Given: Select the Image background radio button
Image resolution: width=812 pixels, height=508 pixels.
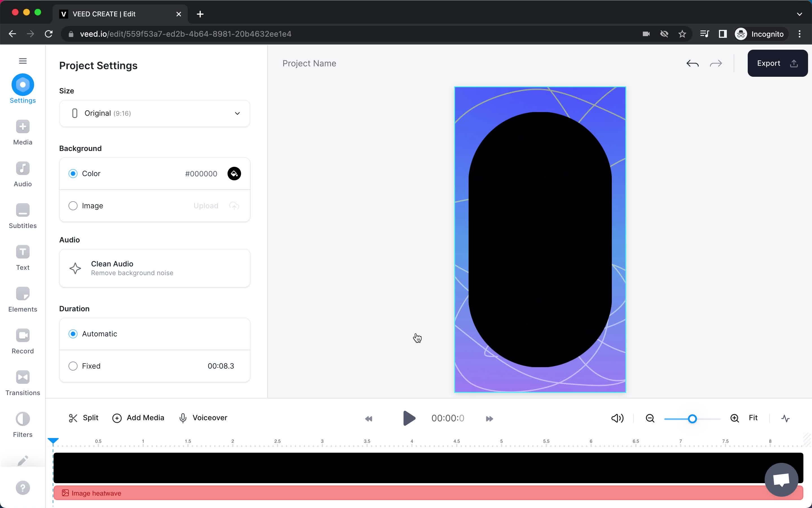Looking at the screenshot, I should (73, 206).
